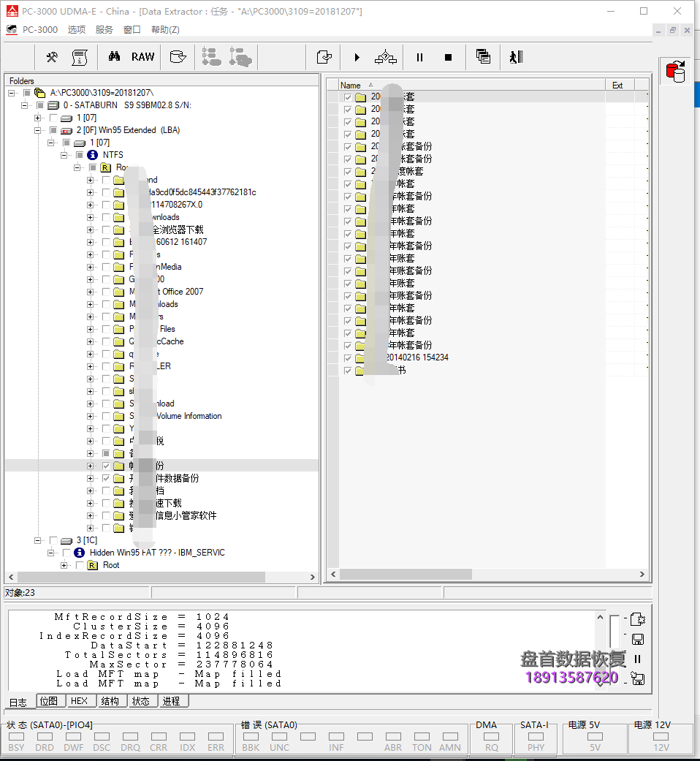Open the 选项 menu
Screen dimensions: 700x761
[77, 29]
